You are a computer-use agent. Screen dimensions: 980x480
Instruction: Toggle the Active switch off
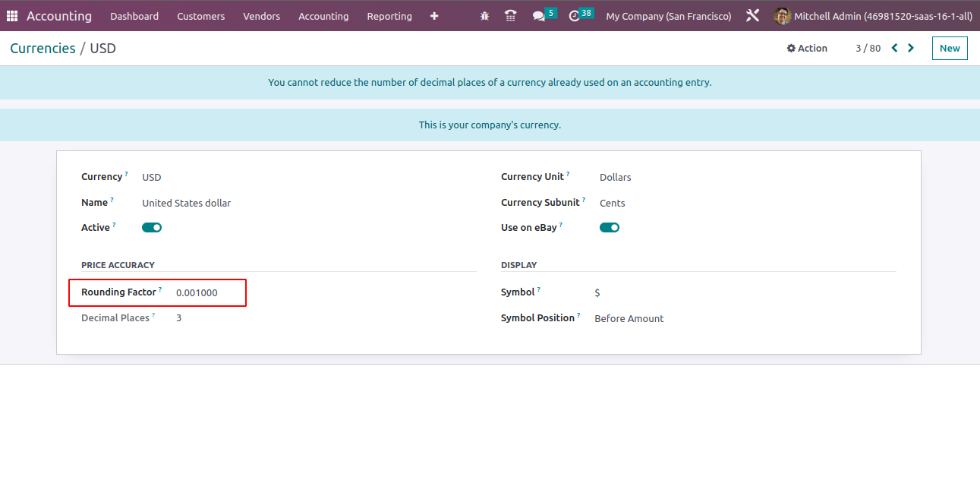point(152,227)
